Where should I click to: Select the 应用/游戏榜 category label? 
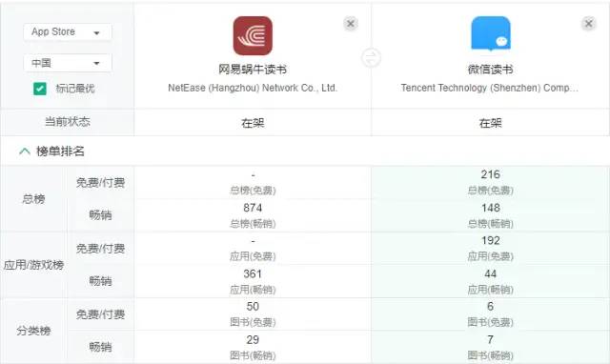click(33, 265)
